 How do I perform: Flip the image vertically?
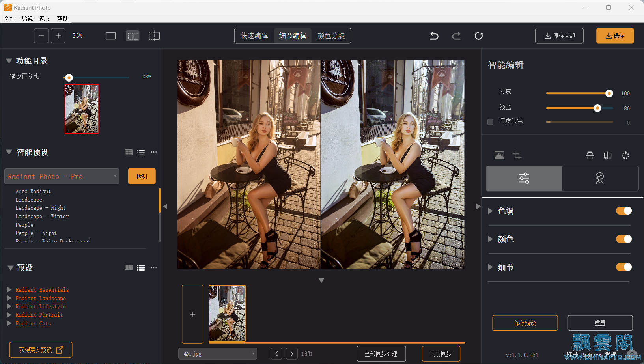[590, 155]
